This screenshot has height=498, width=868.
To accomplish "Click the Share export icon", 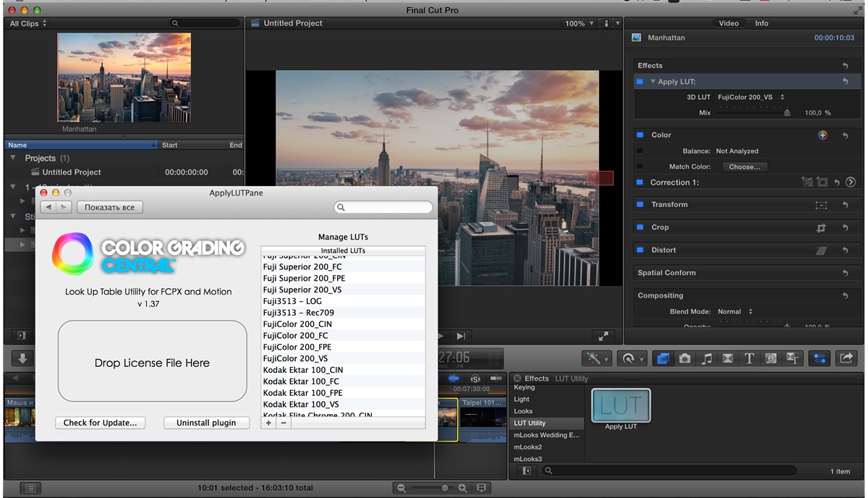I will [846, 358].
